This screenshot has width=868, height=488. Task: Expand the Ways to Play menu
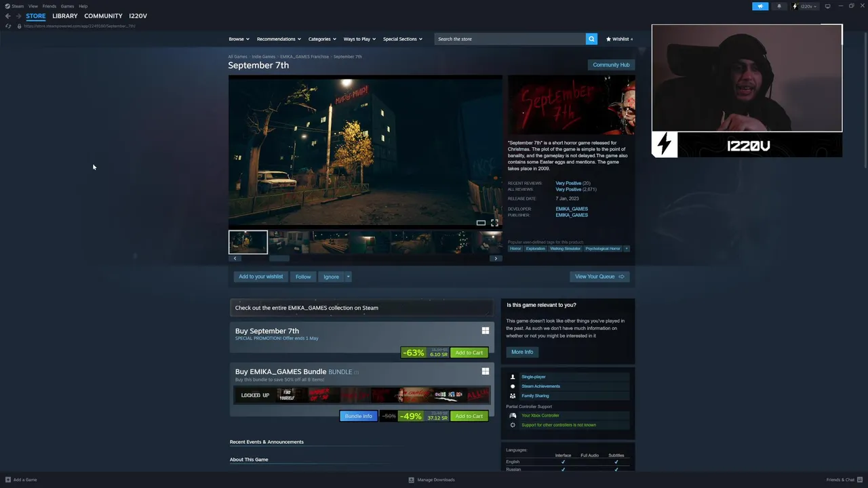pos(359,39)
